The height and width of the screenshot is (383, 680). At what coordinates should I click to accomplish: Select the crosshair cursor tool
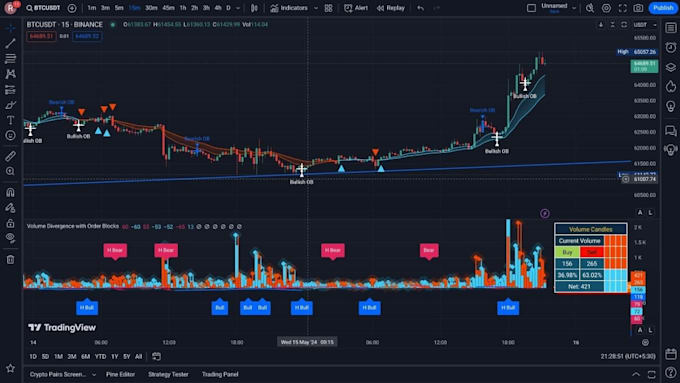click(10, 29)
